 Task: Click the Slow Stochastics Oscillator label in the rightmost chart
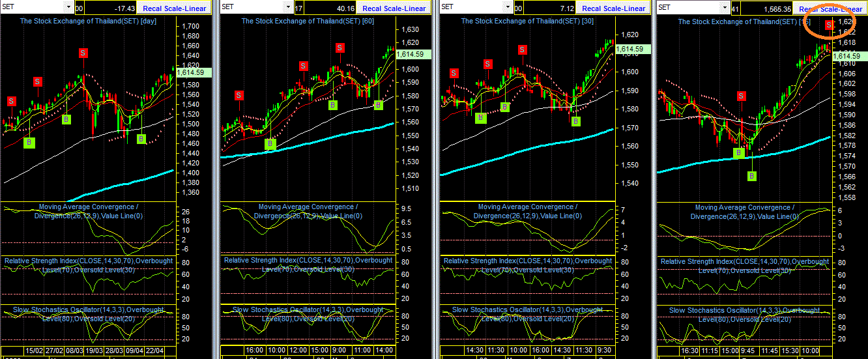744,315
